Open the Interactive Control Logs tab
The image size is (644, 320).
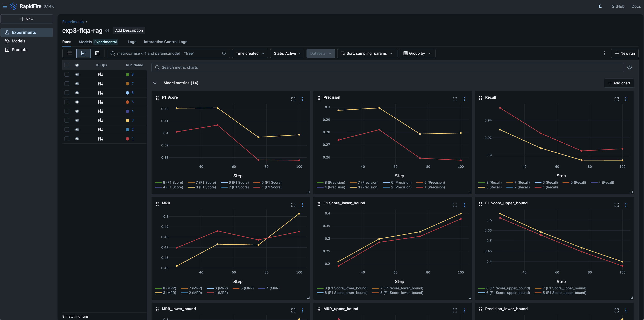165,42
